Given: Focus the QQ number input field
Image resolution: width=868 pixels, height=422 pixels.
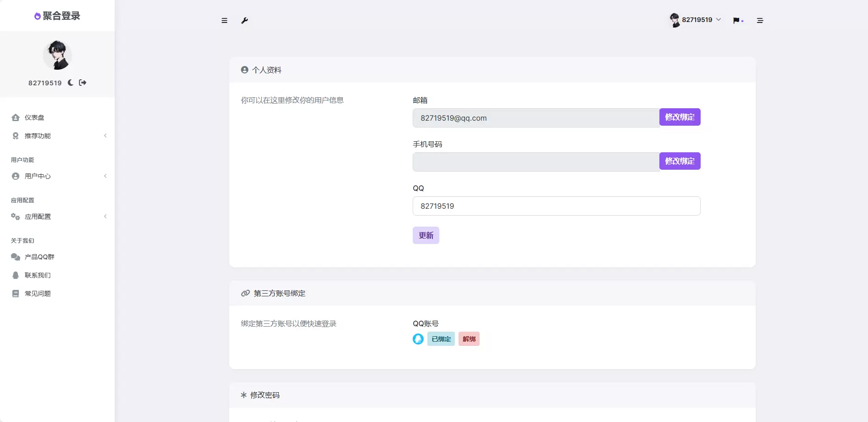Looking at the screenshot, I should tap(557, 206).
